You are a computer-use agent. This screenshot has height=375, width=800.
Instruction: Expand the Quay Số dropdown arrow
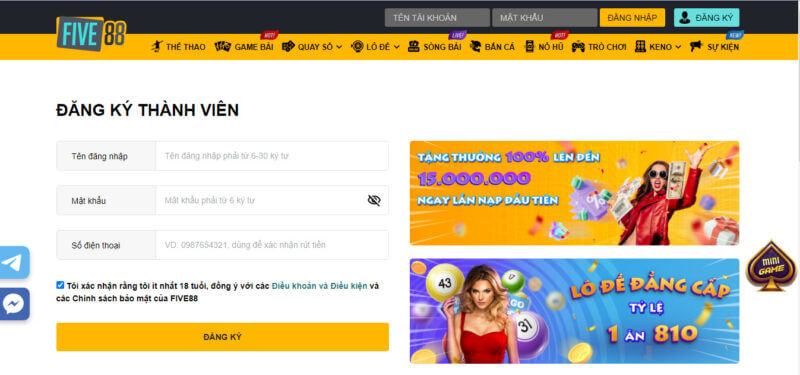[x=339, y=47]
